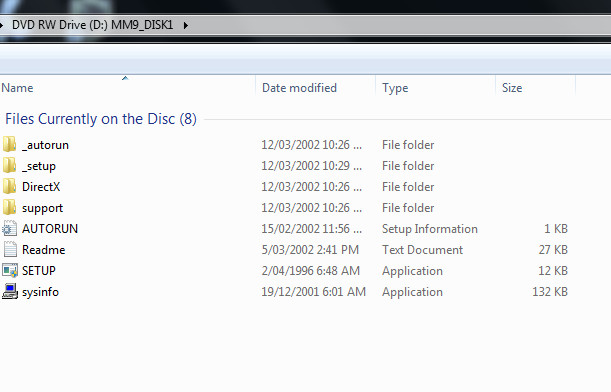Select the sysinfo file name label

[41, 292]
